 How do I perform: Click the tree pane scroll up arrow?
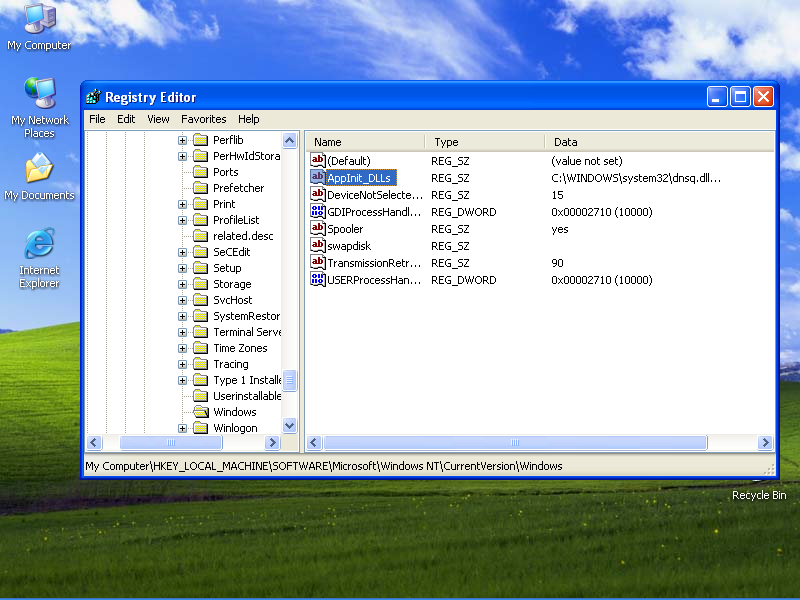click(x=289, y=140)
